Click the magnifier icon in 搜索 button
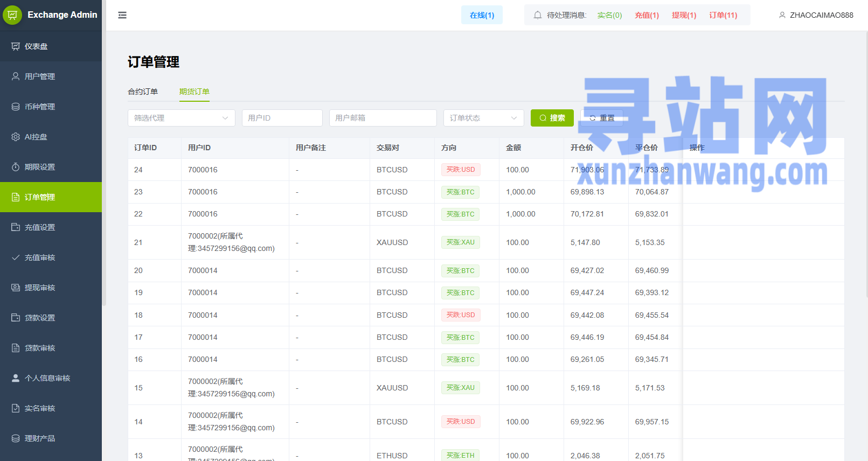The image size is (868, 461). coord(543,118)
